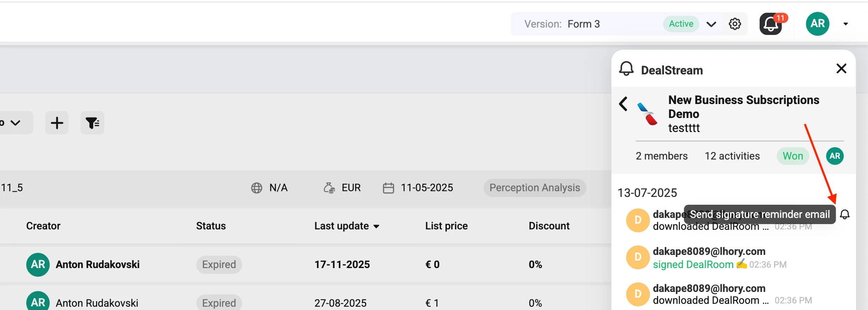Click the EUR currency icon

[329, 188]
